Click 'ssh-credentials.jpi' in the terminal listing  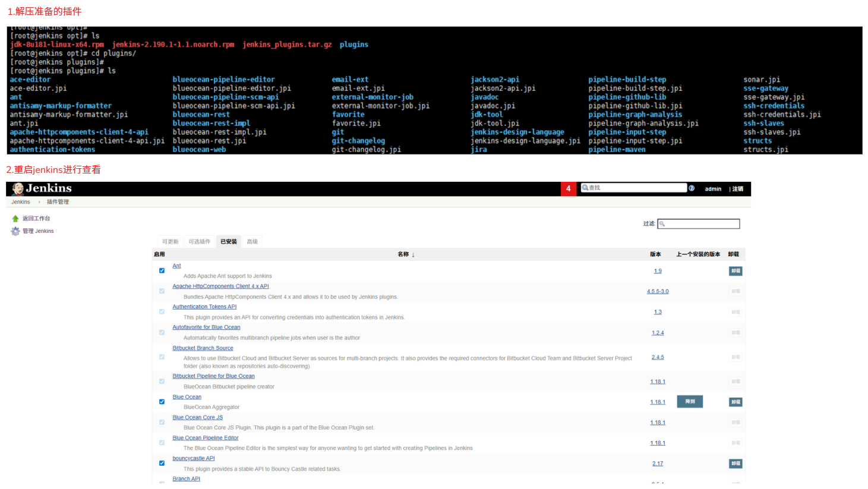(782, 115)
